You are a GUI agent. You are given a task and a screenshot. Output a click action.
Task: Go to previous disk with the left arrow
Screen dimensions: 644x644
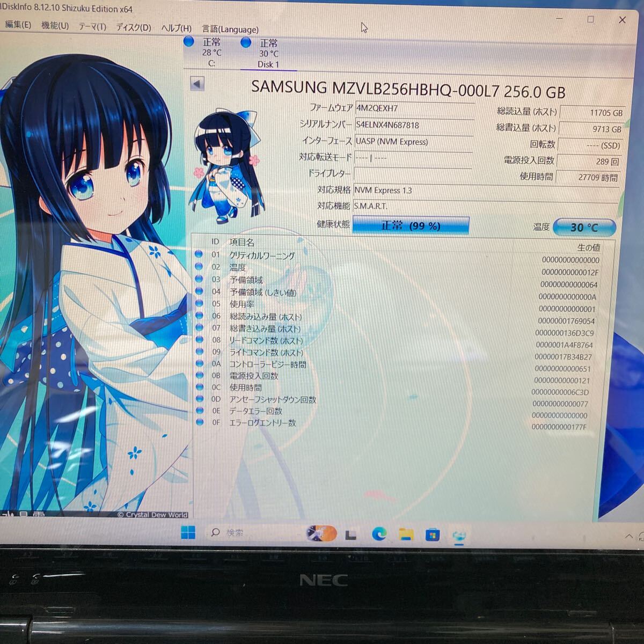point(197,84)
